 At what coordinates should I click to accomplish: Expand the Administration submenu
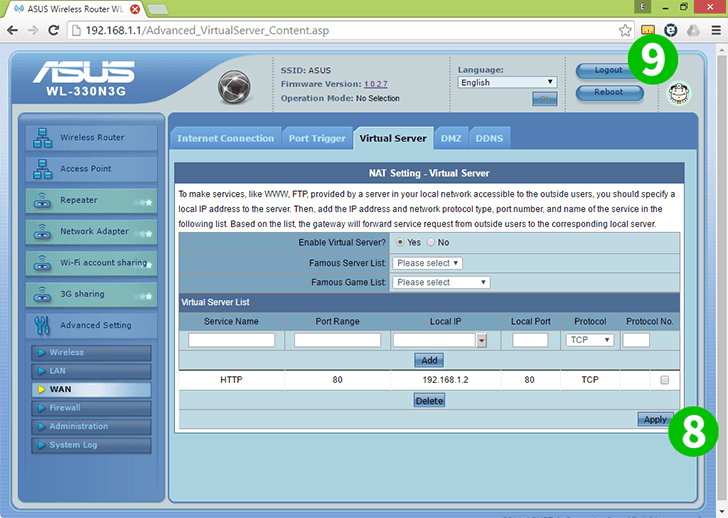(x=91, y=426)
